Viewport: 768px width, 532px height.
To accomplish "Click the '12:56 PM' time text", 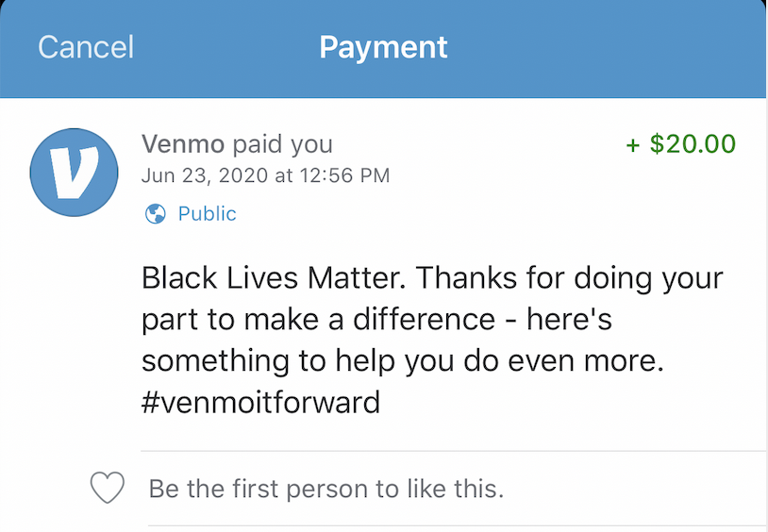I will click(x=344, y=175).
